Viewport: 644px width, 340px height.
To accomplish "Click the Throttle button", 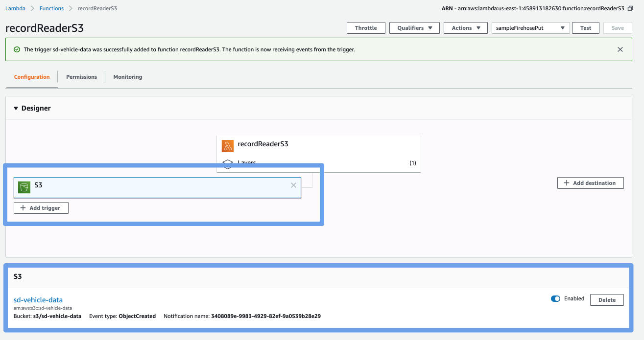I will pos(366,28).
